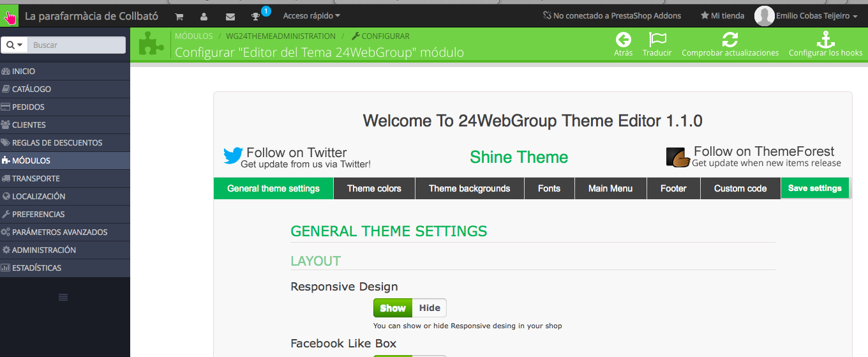Open Parámetros avanzados in the sidebar
868x357 pixels.
click(65, 232)
